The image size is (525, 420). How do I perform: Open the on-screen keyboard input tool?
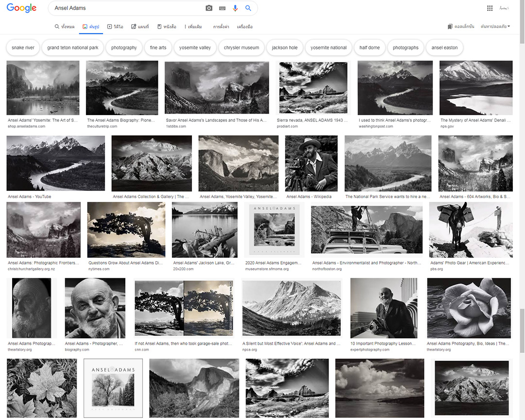[222, 8]
